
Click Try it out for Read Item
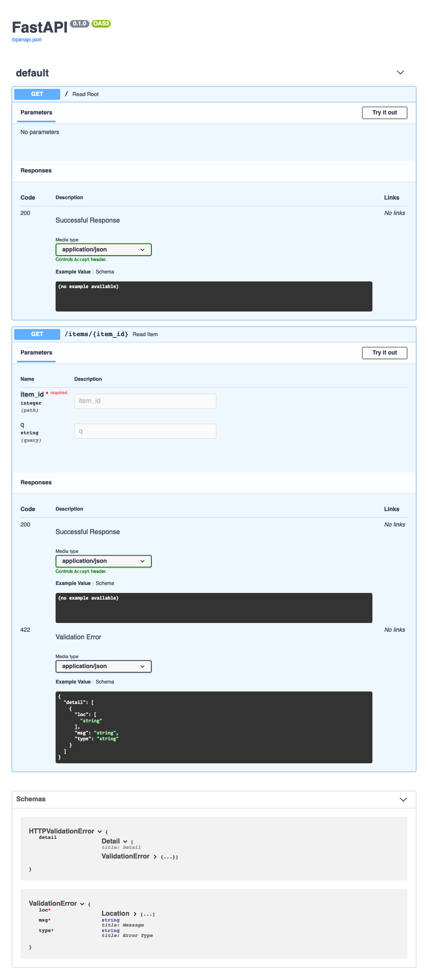[385, 353]
